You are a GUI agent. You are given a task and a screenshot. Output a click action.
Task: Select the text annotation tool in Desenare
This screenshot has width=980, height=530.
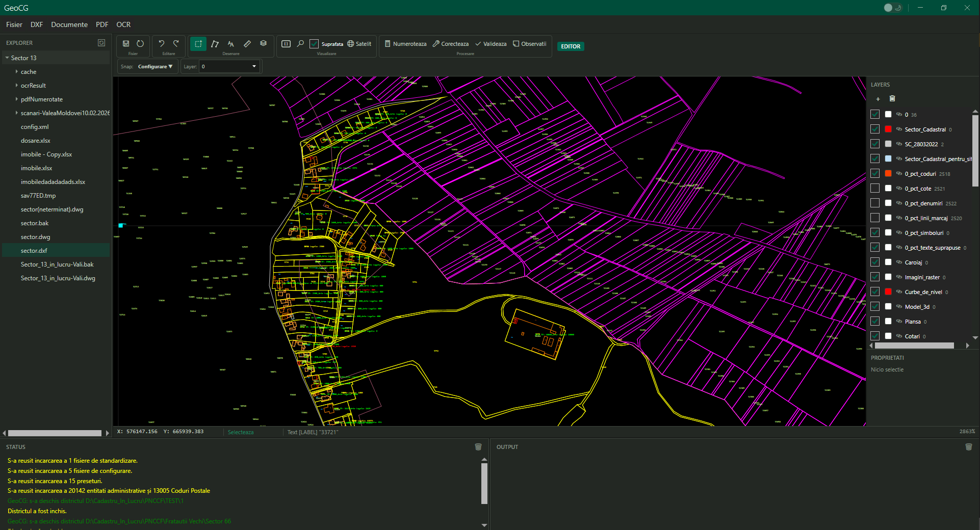[x=231, y=44]
